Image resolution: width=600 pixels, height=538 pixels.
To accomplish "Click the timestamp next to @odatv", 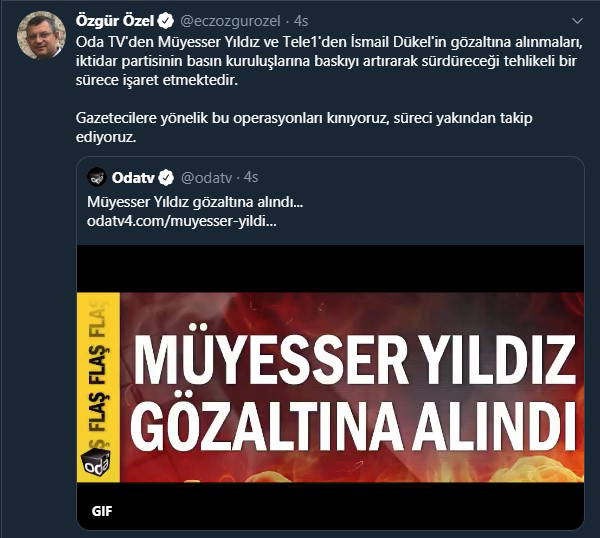I will coord(251,177).
